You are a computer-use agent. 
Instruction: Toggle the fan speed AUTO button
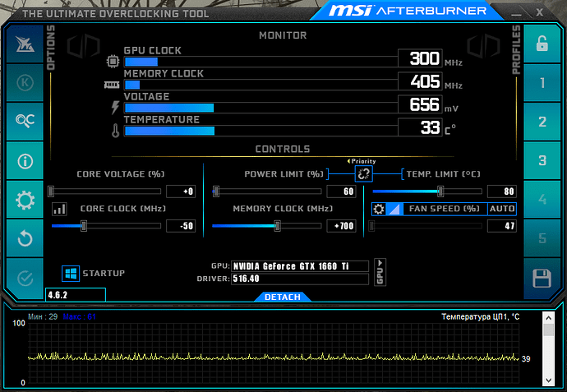[x=502, y=209]
